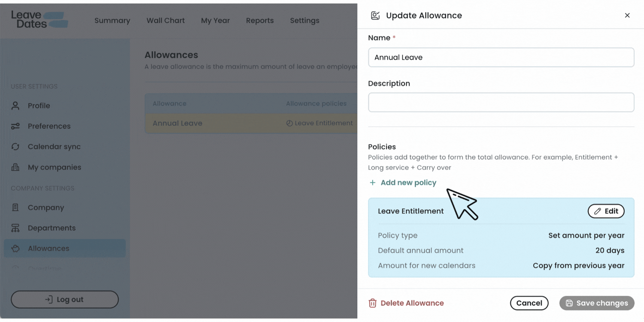This screenshot has width=644, height=322.
Task: Focus the Description input field
Action: tap(501, 103)
